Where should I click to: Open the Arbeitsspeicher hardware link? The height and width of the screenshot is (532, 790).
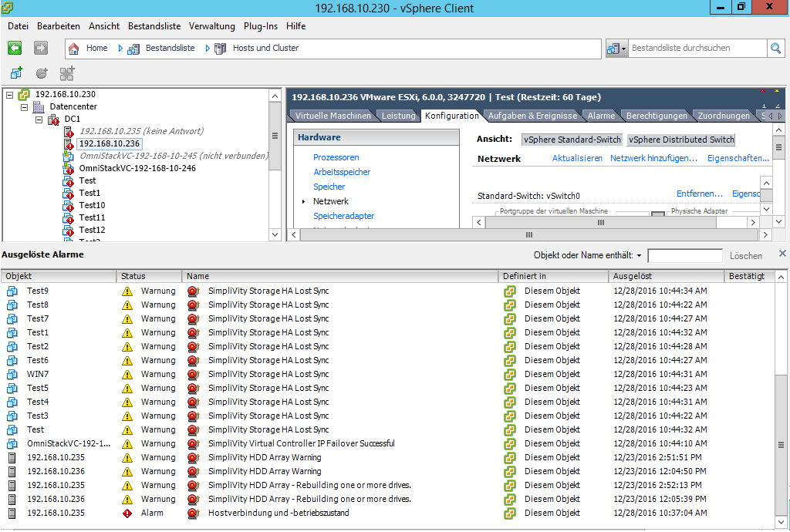(342, 172)
